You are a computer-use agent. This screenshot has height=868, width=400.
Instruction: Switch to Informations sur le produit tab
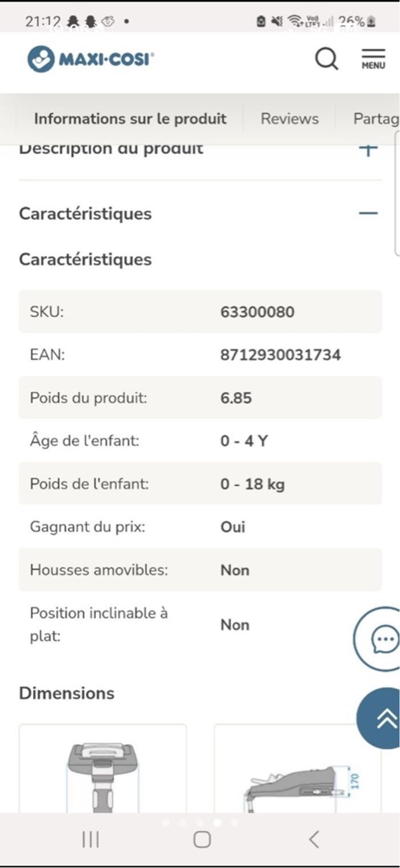[130, 119]
